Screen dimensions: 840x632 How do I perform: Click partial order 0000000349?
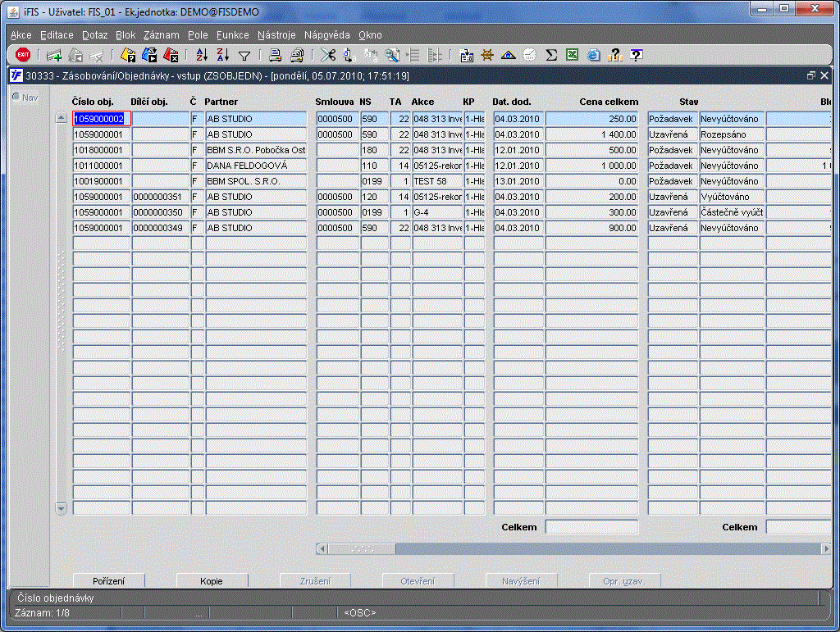point(161,228)
